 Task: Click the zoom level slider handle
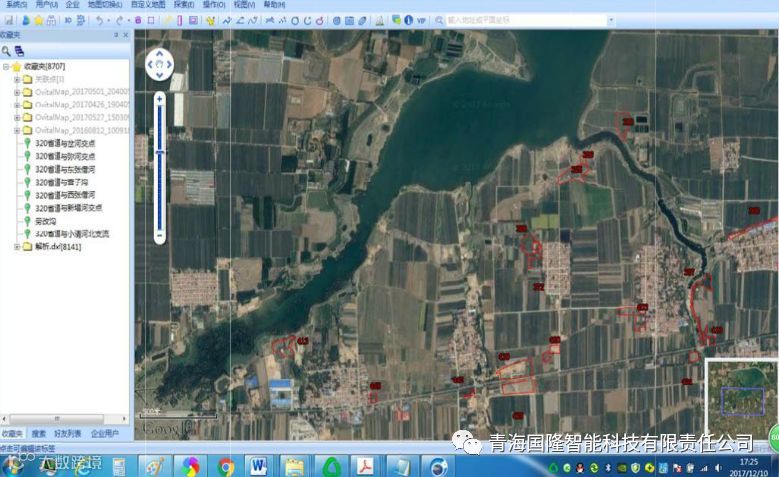[x=159, y=152]
